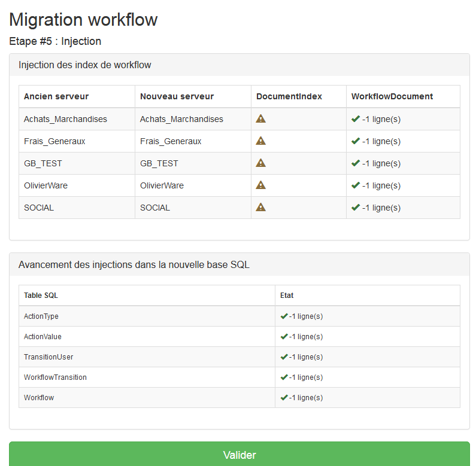476x466 pixels.
Task: Select the WorkflowTransition table row
Action: [x=55, y=377]
